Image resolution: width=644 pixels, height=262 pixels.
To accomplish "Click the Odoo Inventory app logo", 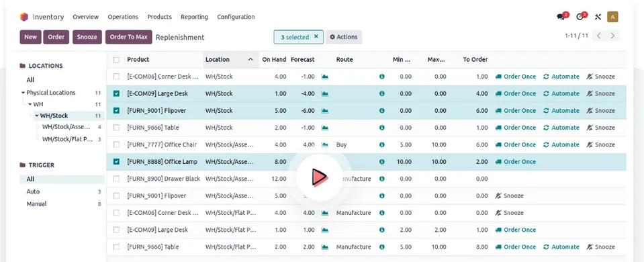I will click(24, 17).
